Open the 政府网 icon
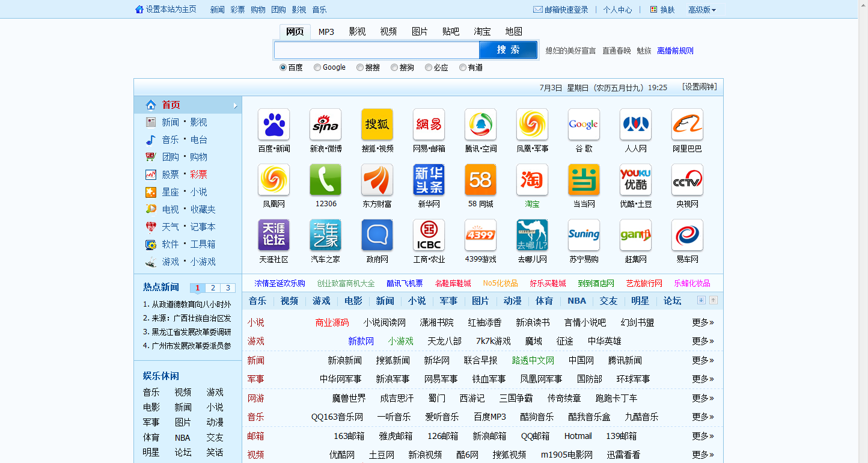Screen dimensions: 868x463 [x=377, y=235]
